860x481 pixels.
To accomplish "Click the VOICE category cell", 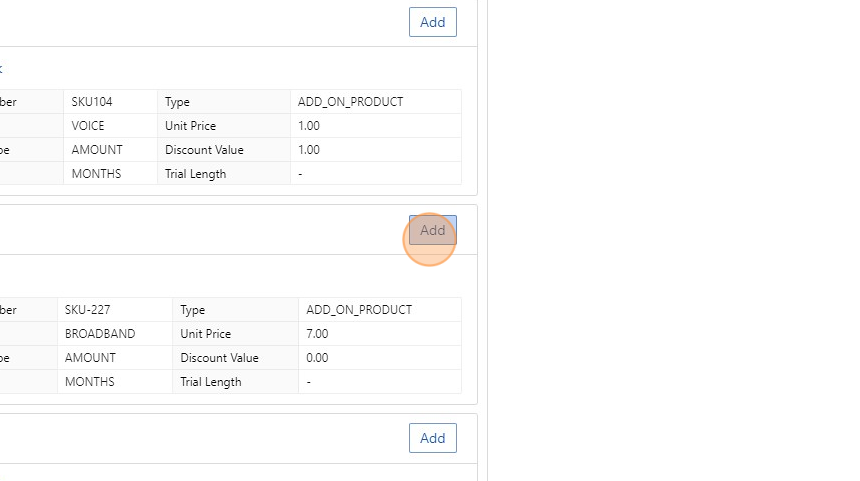I will [x=88, y=126].
